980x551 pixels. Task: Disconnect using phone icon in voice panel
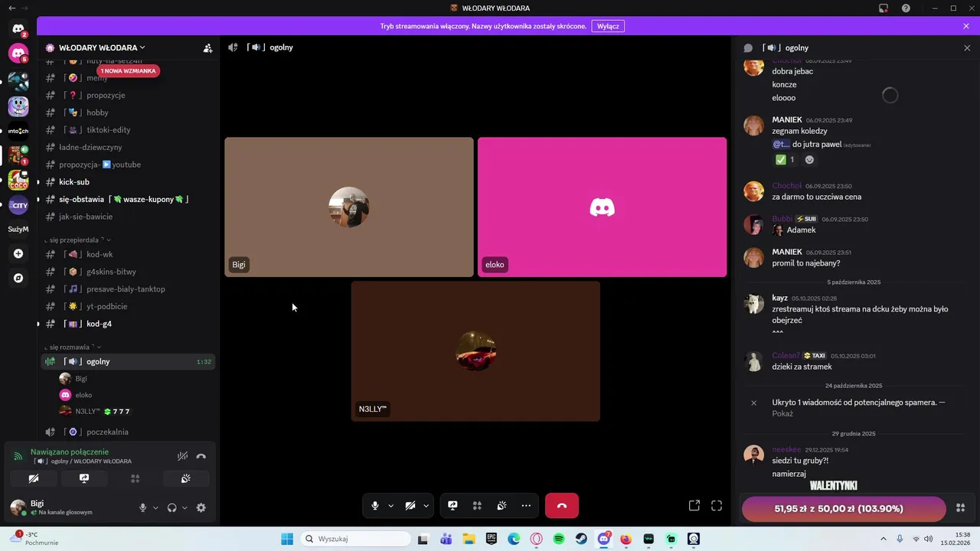pyautogui.click(x=201, y=456)
